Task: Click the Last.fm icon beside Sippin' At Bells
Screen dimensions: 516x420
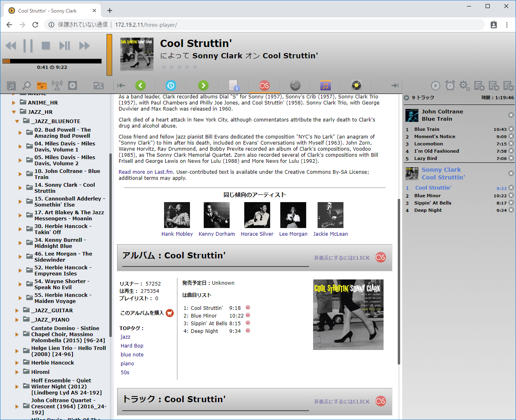Action: click(x=248, y=323)
